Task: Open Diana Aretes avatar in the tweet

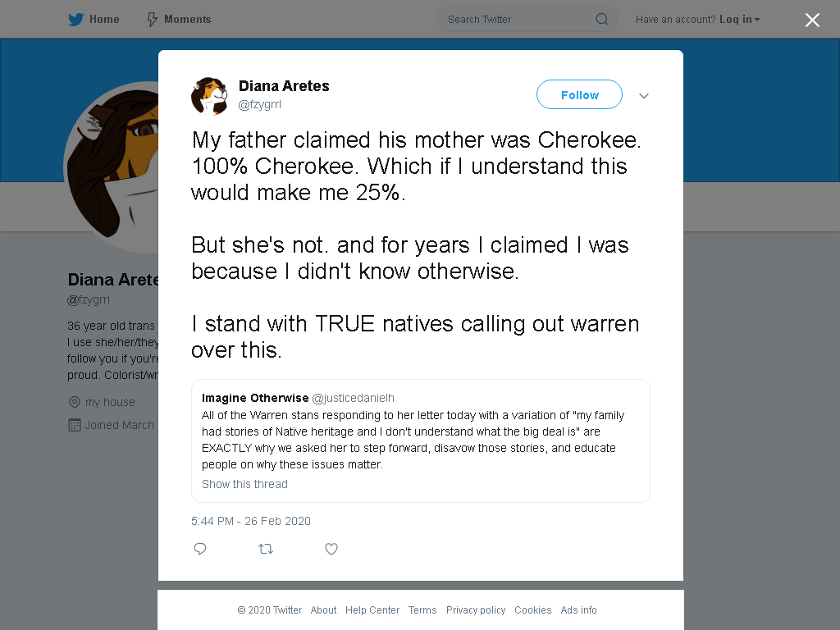Action: click(x=209, y=96)
